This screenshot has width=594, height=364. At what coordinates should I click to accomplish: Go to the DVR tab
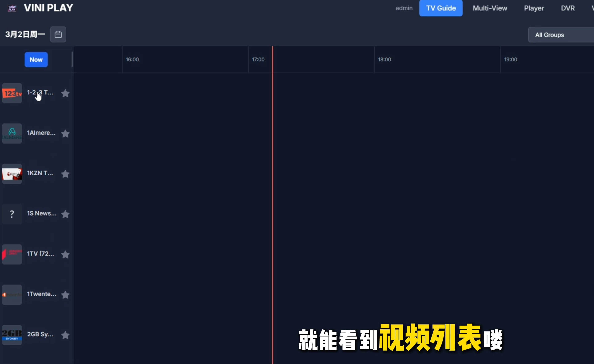[568, 8]
